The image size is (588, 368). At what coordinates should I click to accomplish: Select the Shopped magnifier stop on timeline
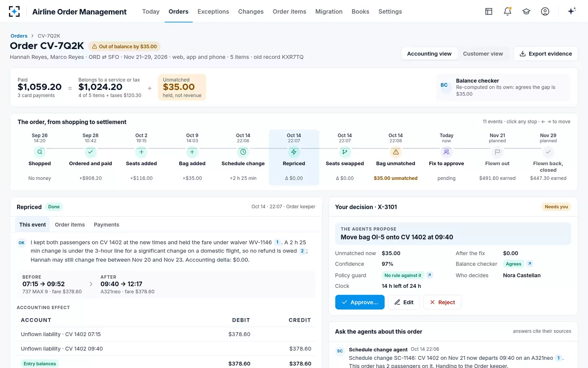point(40,152)
